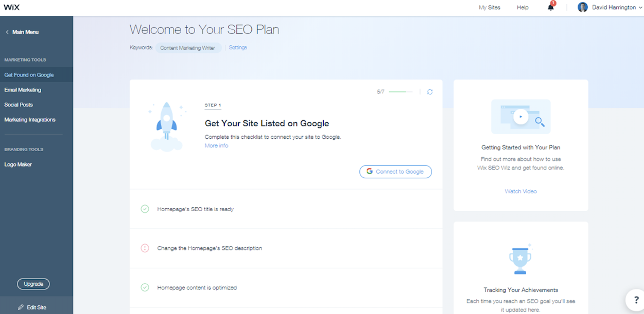Open the Help menu
Image resolution: width=644 pixels, height=314 pixels.
523,7
